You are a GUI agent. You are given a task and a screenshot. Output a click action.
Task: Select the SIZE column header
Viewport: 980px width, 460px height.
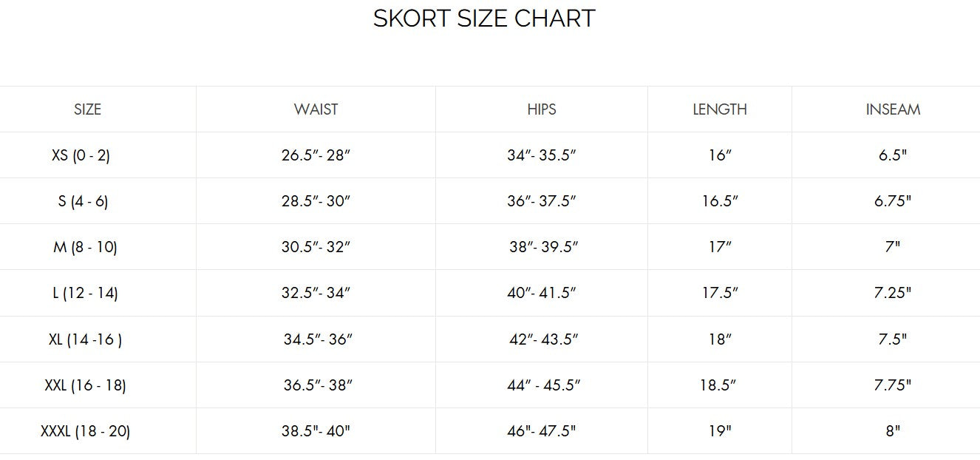click(87, 109)
